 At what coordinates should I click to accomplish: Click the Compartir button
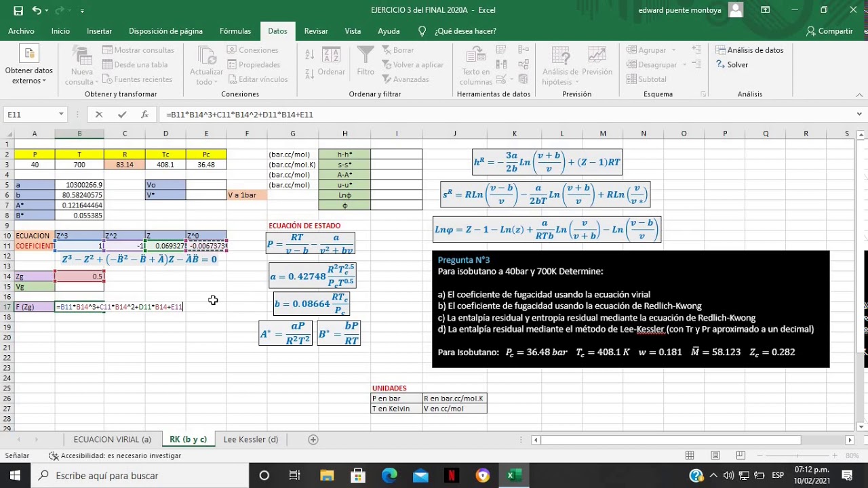tap(829, 31)
